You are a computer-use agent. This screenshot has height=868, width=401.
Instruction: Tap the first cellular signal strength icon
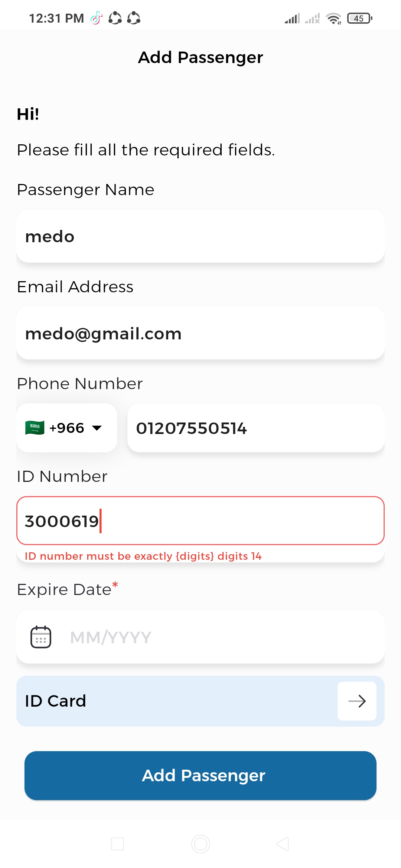[292, 18]
